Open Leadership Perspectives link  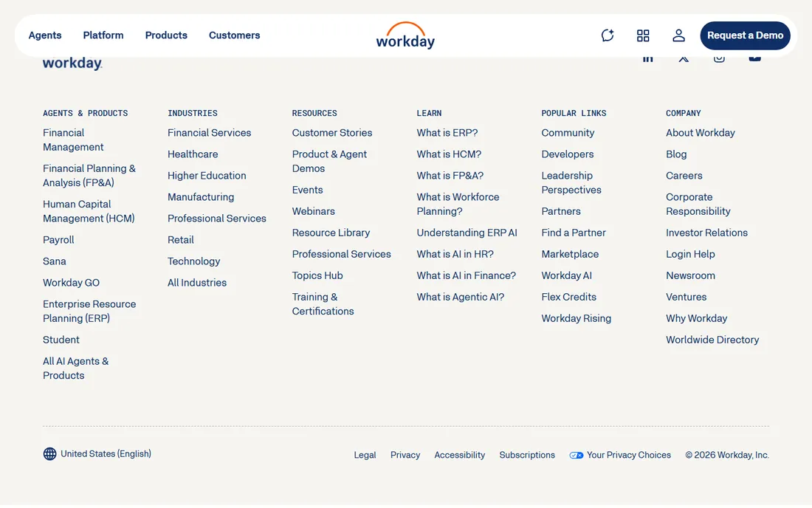pyautogui.click(x=571, y=183)
